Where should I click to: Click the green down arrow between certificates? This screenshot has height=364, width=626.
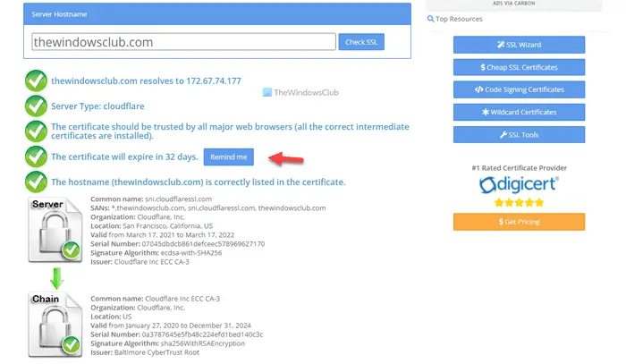tap(57, 278)
